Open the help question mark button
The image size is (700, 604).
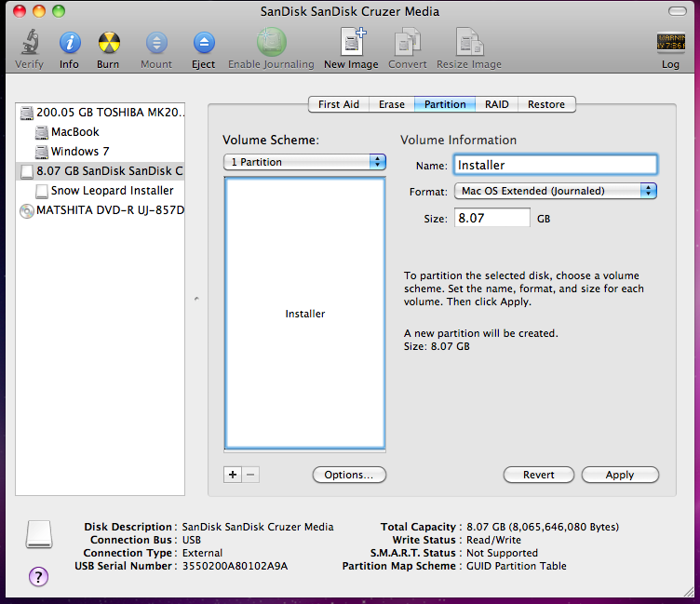(x=38, y=576)
